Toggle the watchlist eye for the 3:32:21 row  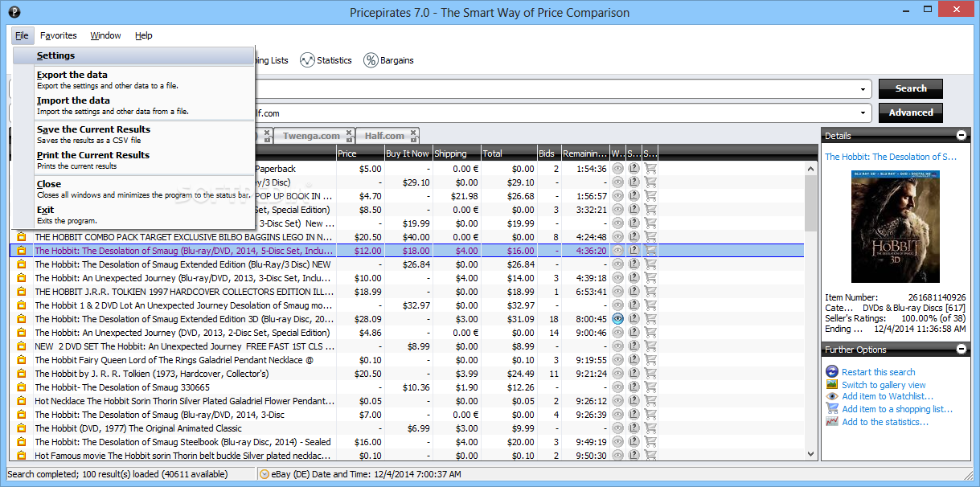tap(617, 210)
